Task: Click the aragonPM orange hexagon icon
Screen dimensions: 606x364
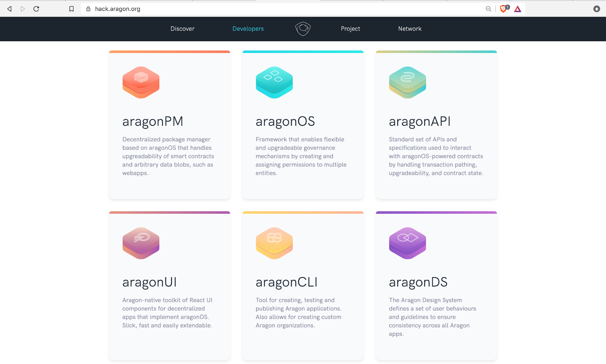Action: tap(141, 82)
